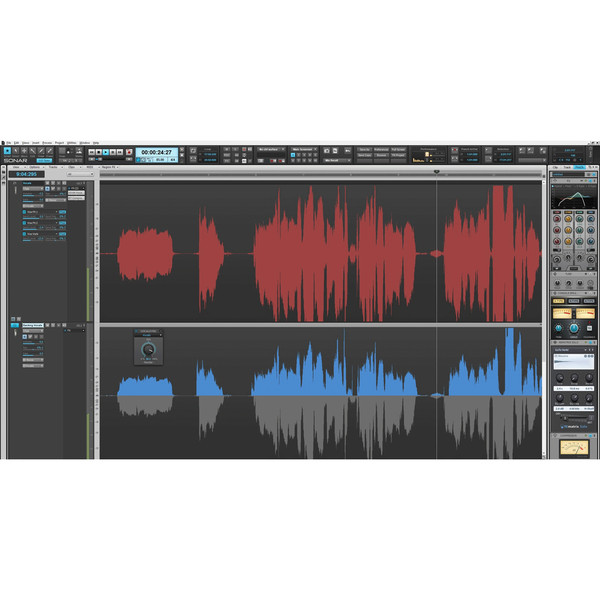The image size is (600, 600).
Task: Open the track filter dropdown beside the time
Action: click(80, 174)
